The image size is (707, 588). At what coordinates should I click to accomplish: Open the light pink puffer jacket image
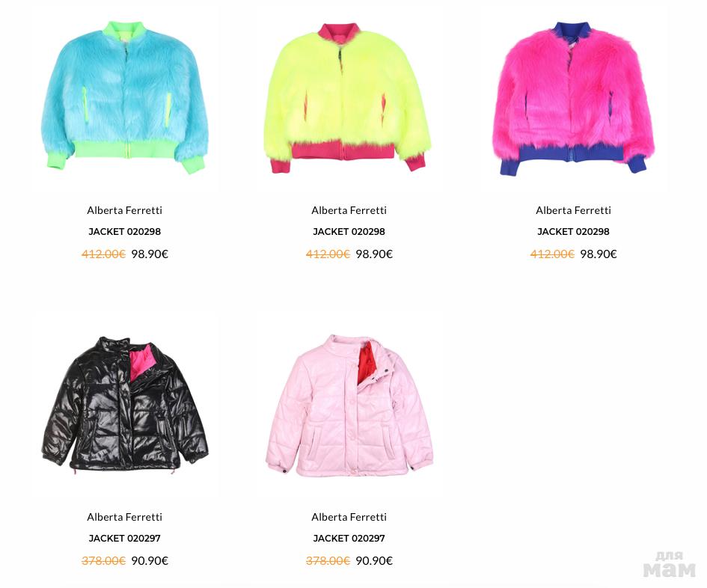[349, 405]
